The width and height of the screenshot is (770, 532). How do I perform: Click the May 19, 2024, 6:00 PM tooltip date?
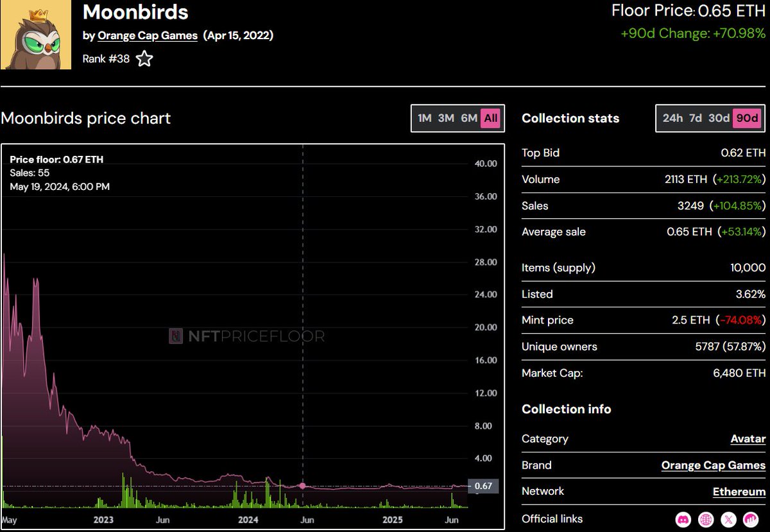click(60, 187)
